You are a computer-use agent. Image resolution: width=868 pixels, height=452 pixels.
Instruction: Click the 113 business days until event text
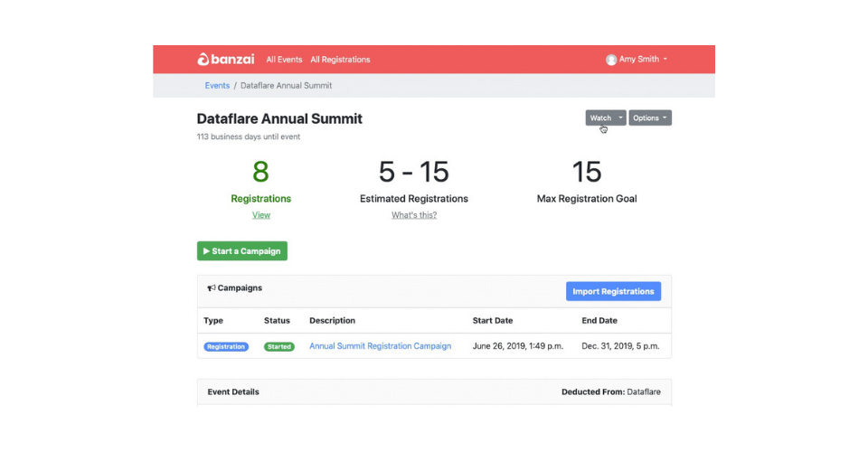tap(249, 137)
